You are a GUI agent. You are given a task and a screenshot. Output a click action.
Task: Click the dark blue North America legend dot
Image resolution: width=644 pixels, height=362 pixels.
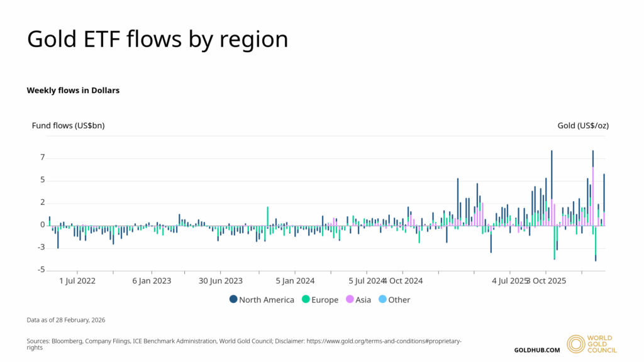(233, 300)
